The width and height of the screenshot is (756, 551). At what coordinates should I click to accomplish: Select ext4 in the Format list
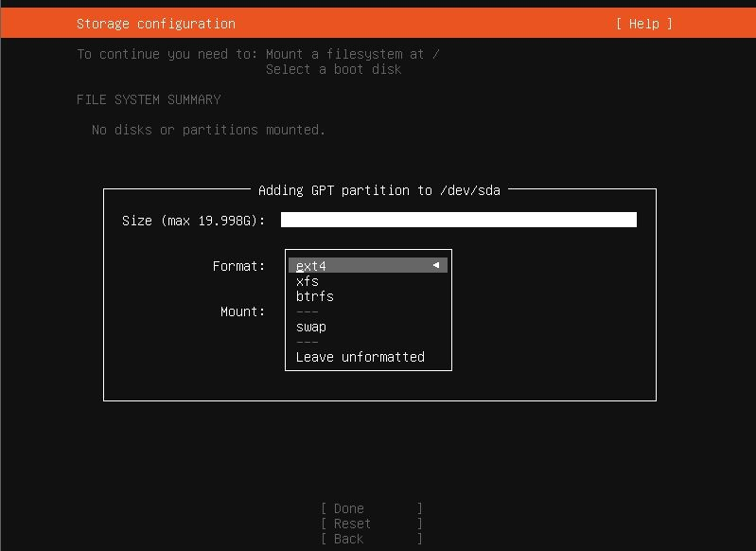click(368, 265)
